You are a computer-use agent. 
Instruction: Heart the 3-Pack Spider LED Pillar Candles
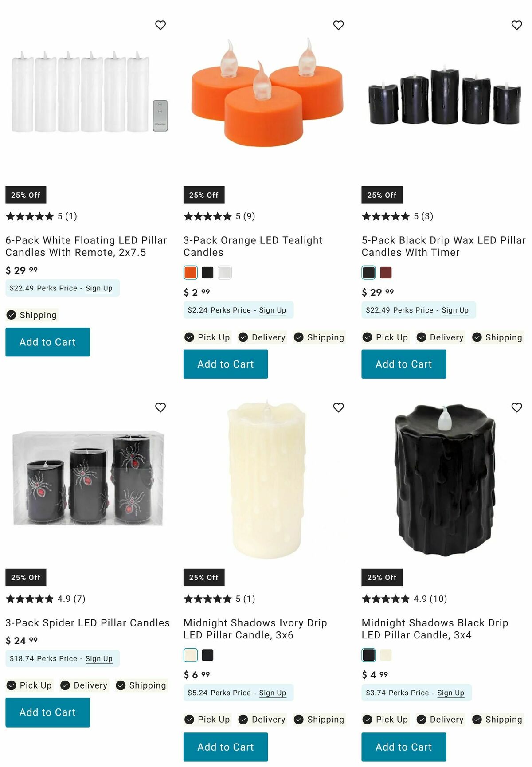click(160, 407)
